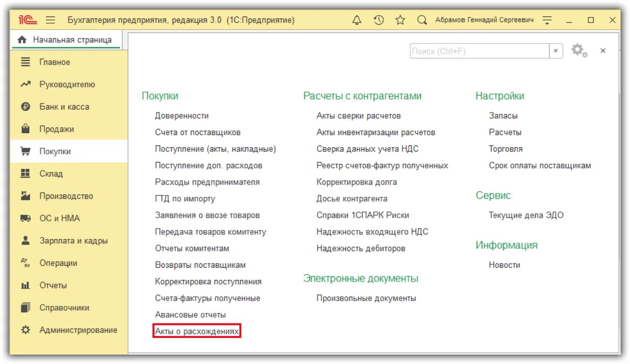Open Срок оплаты поставщикам setting
630x364 pixels.
point(540,166)
